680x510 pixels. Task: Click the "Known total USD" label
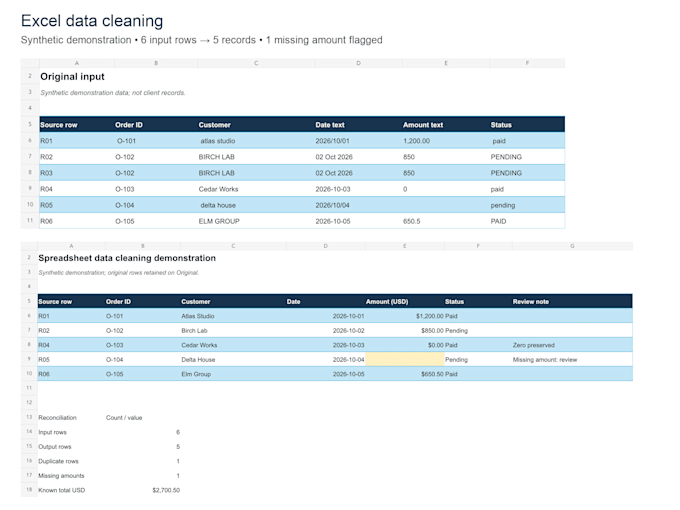pos(62,490)
